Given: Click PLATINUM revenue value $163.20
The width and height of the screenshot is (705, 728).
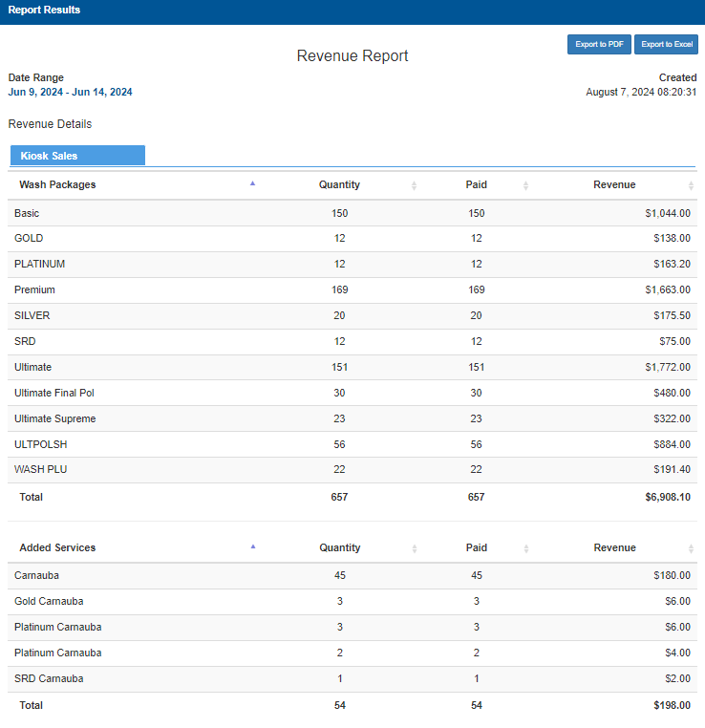Looking at the screenshot, I should coord(673,265).
